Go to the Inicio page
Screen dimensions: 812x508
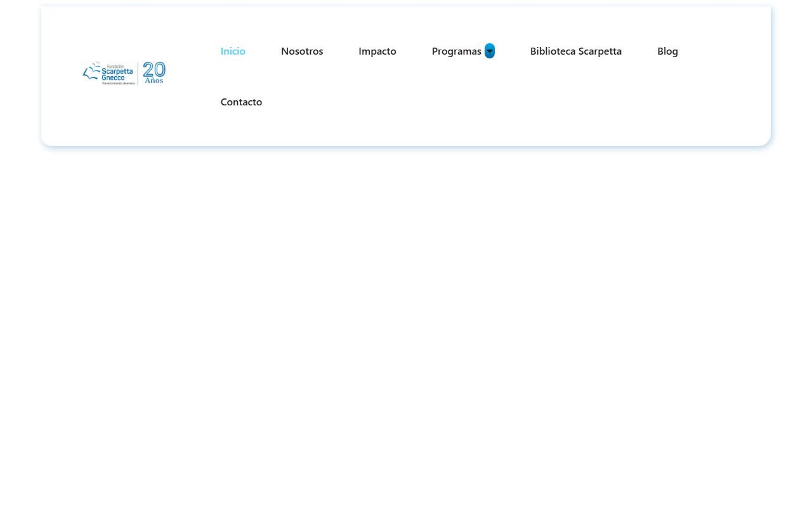point(233,51)
